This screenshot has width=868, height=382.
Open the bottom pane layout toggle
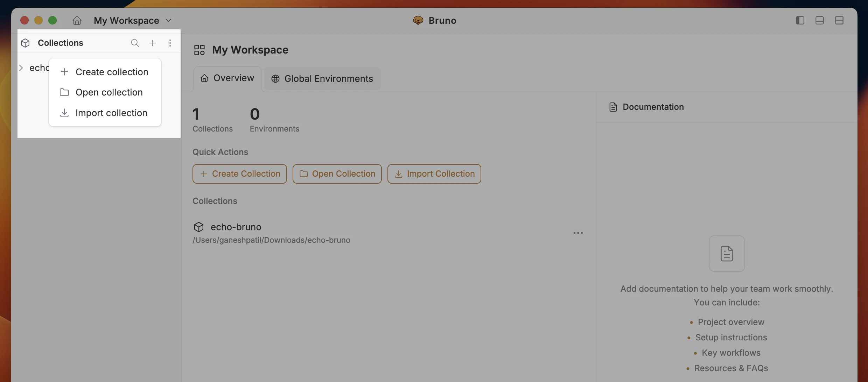(x=819, y=20)
